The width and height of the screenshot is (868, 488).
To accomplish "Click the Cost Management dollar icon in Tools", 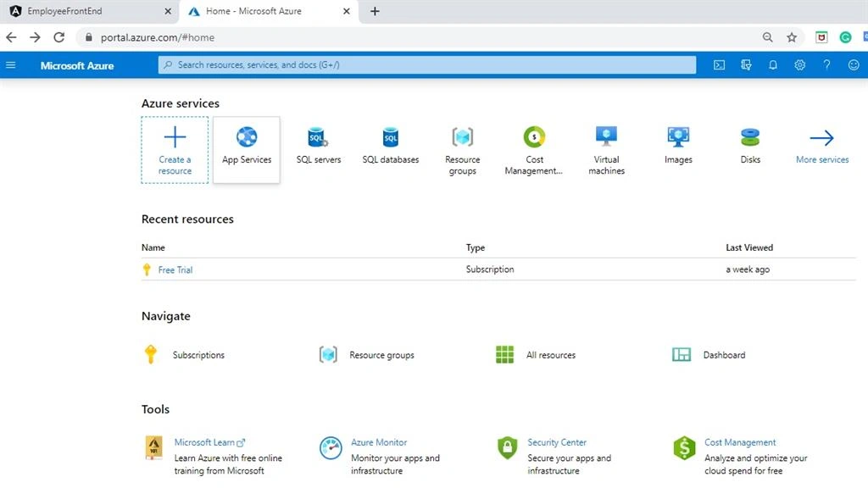I will [684, 447].
